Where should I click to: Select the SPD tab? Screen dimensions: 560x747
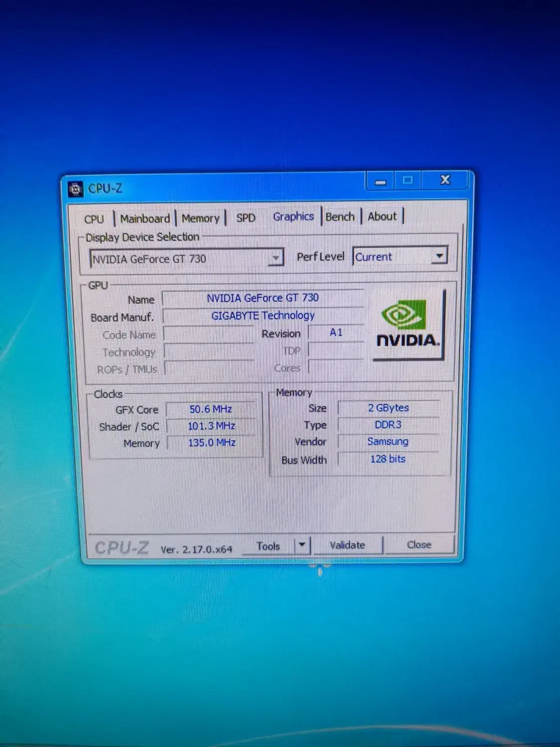click(x=245, y=218)
